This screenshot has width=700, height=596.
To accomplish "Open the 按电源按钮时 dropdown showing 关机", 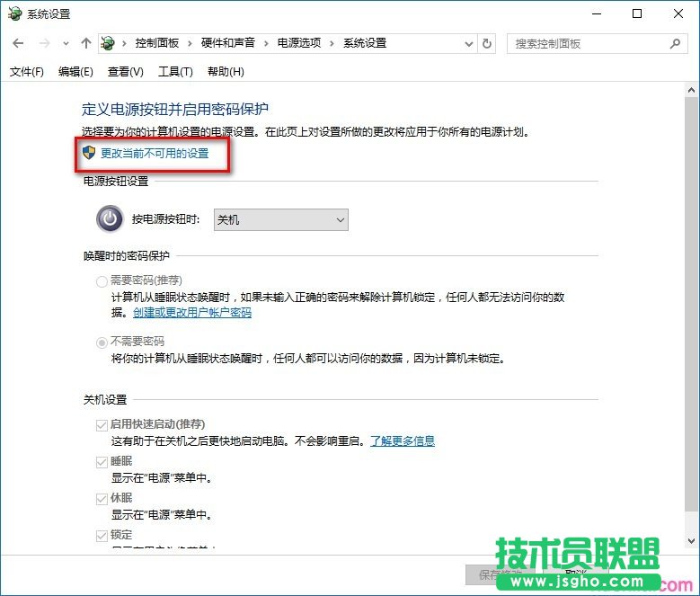I will pyautogui.click(x=280, y=219).
